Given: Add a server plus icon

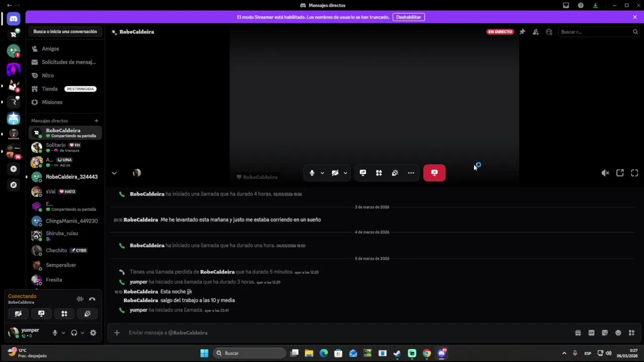Looking at the screenshot, I should pyautogui.click(x=14, y=169).
